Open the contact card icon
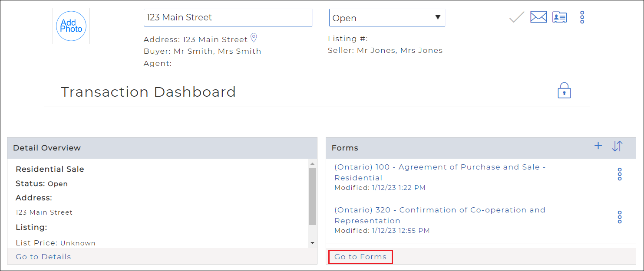644x271 pixels. (x=559, y=17)
